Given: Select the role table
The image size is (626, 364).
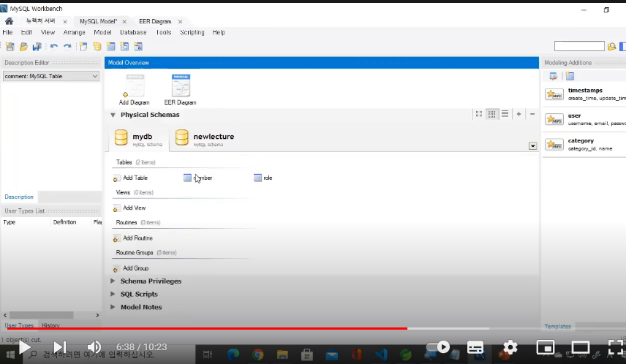Looking at the screenshot, I should [263, 178].
